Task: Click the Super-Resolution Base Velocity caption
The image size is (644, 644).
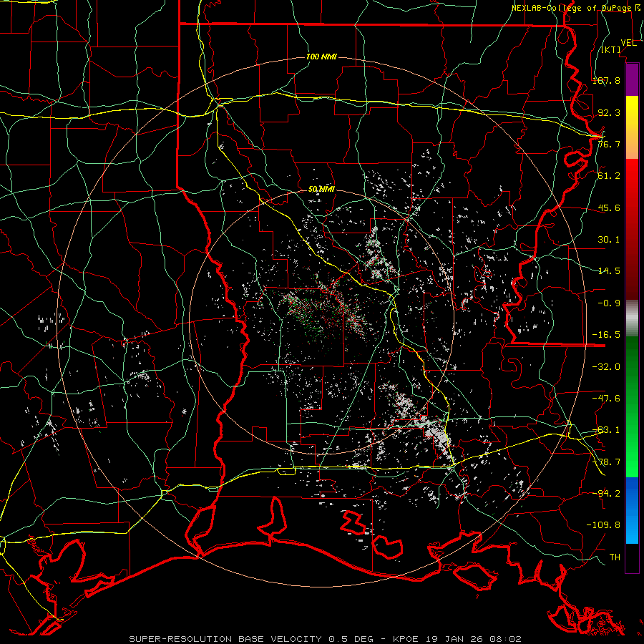Action: (x=326, y=639)
